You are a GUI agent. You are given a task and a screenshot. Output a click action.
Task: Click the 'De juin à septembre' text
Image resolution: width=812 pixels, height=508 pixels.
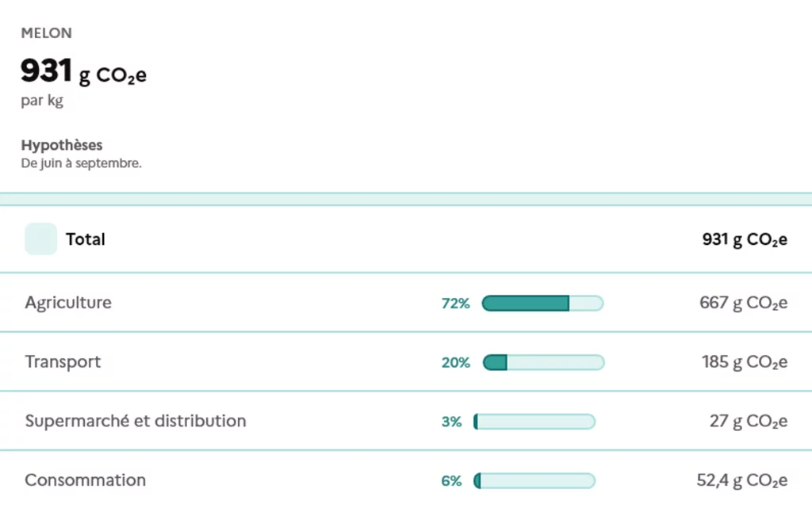click(x=81, y=164)
